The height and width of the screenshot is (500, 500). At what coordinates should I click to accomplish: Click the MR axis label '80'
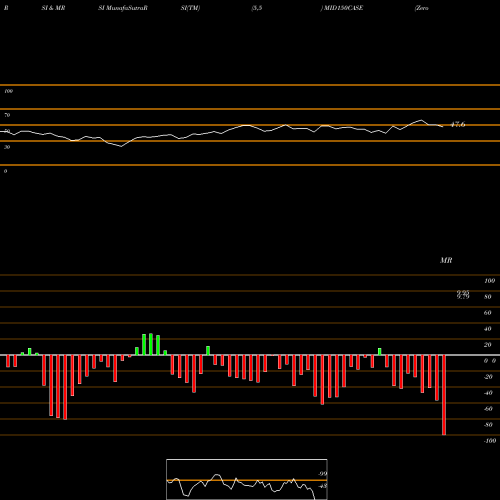pyautogui.click(x=488, y=297)
